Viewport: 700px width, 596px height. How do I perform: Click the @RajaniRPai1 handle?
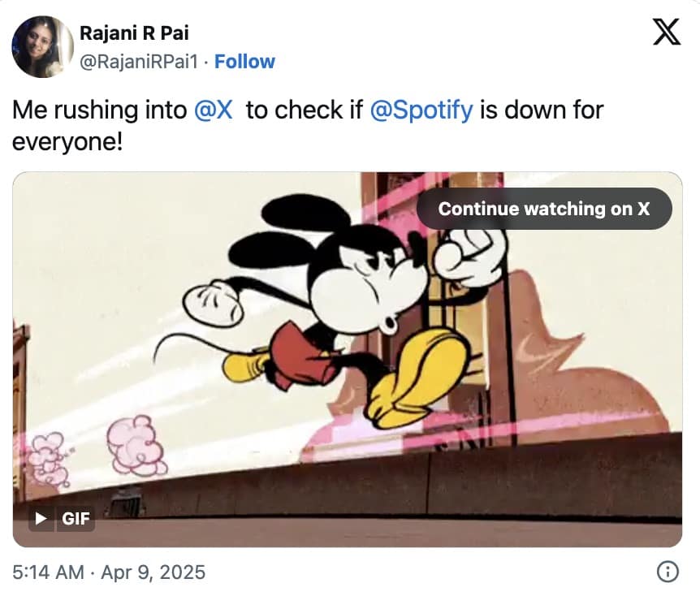click(139, 62)
